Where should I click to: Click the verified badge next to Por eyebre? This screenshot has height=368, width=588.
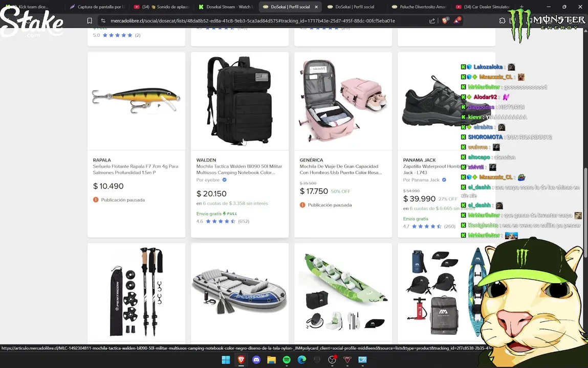coord(224,180)
